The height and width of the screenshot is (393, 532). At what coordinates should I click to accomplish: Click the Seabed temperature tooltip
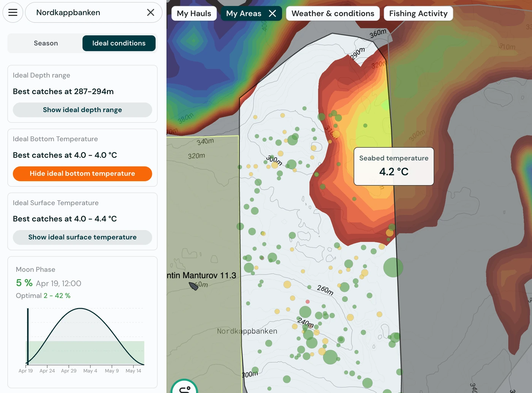coord(394,166)
